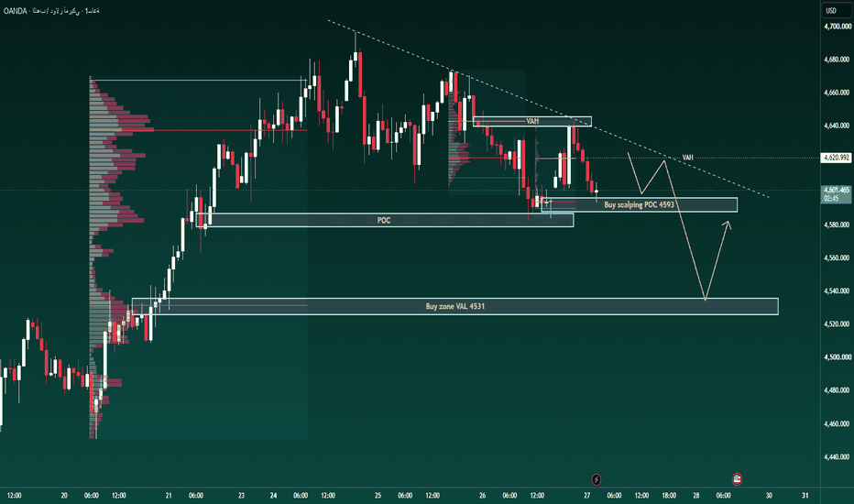Click the lightning bolt event icon

[x=597, y=479]
